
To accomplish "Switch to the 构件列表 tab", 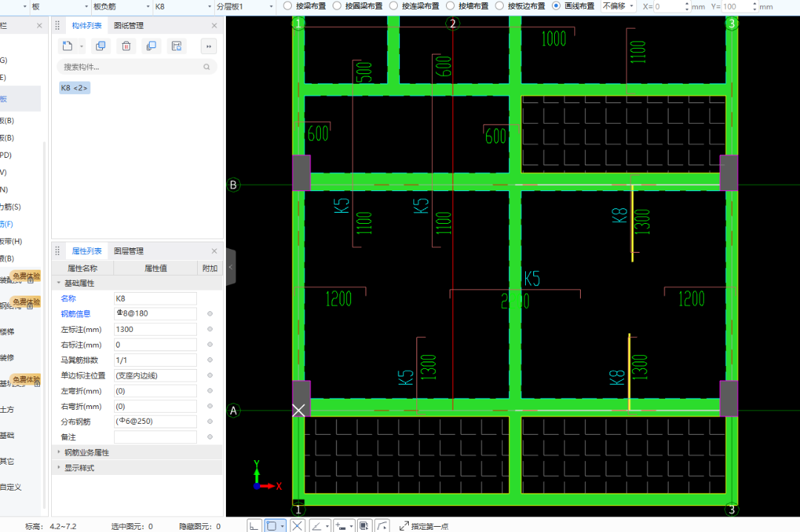I will pos(86,25).
